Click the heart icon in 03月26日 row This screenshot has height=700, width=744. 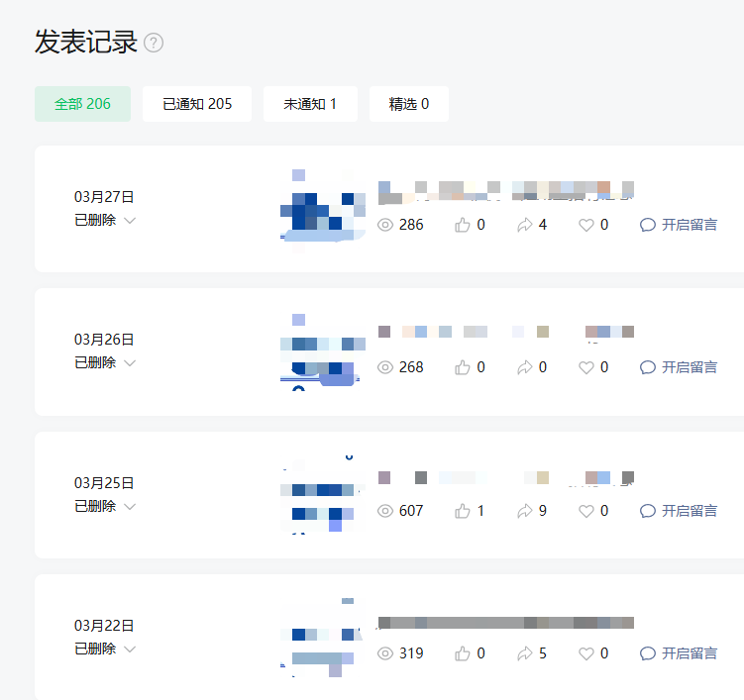point(586,367)
